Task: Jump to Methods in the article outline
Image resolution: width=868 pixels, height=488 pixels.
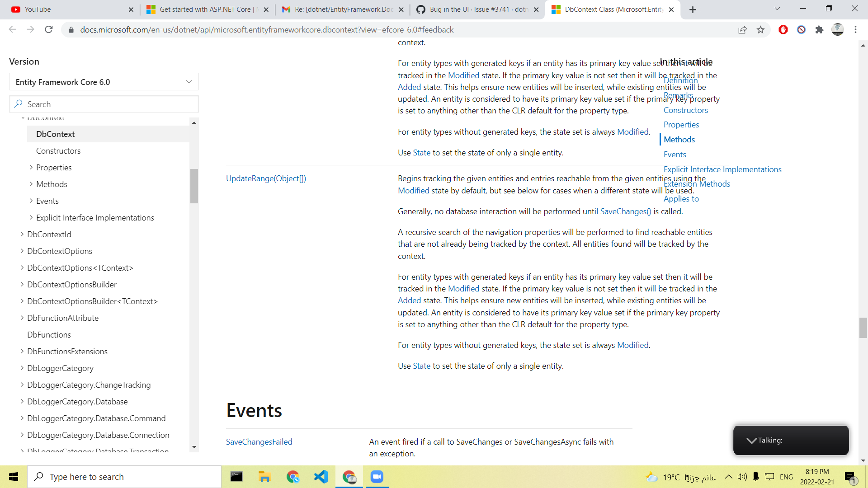Action: 679,139
